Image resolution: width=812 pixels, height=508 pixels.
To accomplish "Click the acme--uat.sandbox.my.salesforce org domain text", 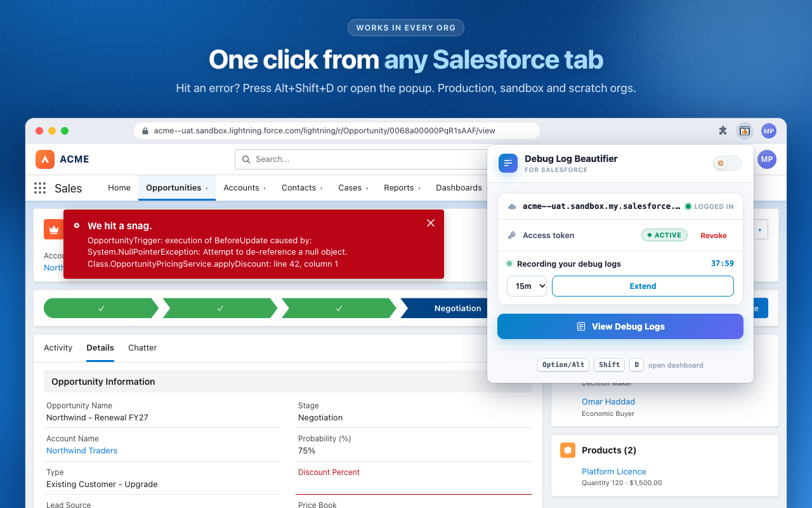I will point(601,206).
